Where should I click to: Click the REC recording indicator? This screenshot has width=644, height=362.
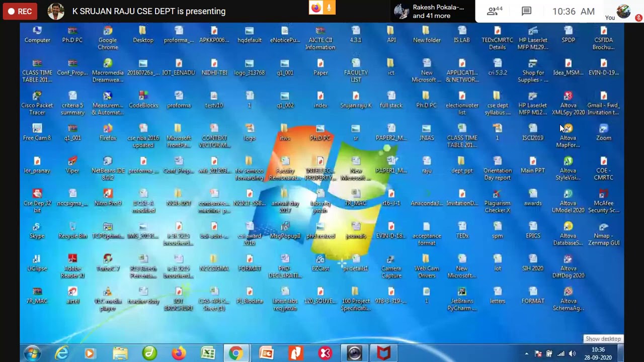(x=20, y=11)
